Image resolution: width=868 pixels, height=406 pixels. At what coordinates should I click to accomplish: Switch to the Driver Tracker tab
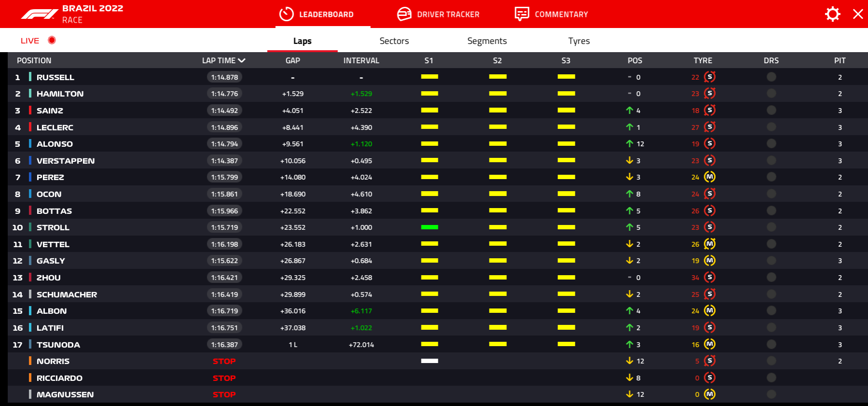click(438, 14)
